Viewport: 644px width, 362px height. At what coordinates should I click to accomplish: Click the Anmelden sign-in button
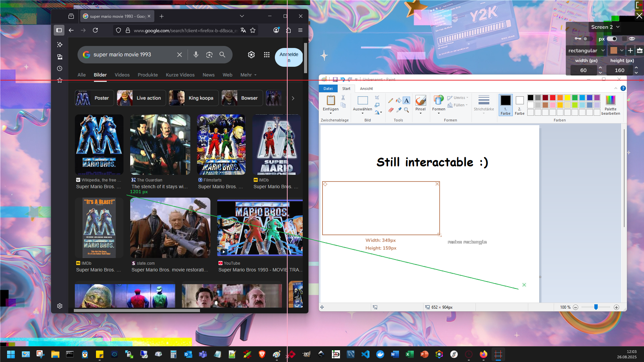[289, 57]
